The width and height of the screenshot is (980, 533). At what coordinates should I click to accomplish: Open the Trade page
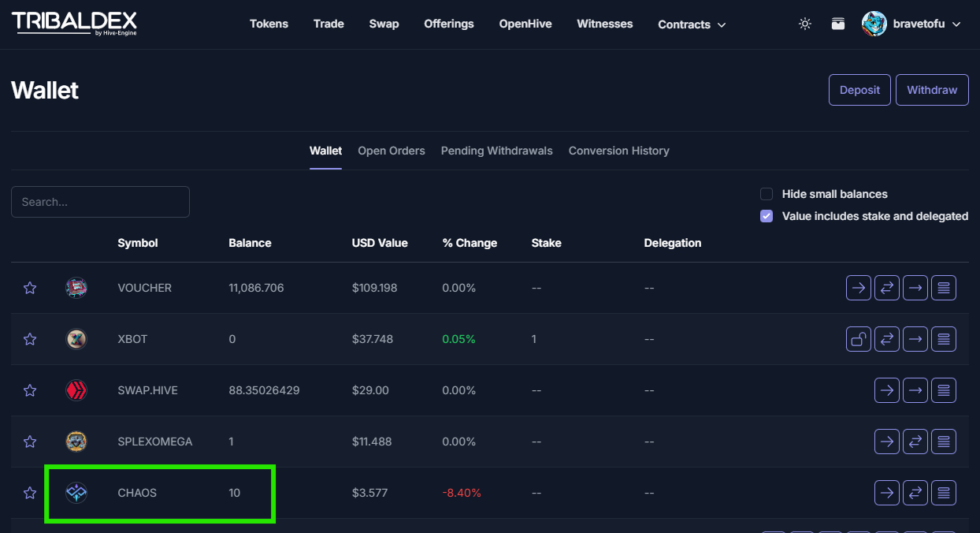[x=329, y=24]
